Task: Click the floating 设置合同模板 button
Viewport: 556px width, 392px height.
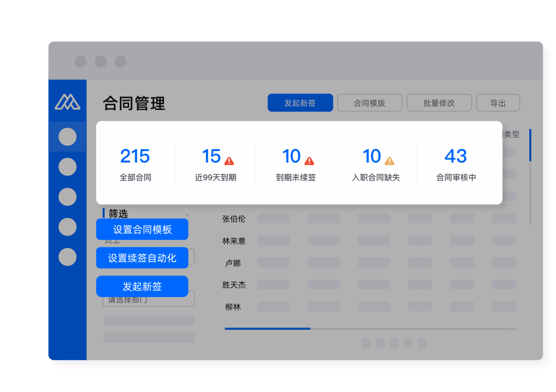Action: click(142, 229)
